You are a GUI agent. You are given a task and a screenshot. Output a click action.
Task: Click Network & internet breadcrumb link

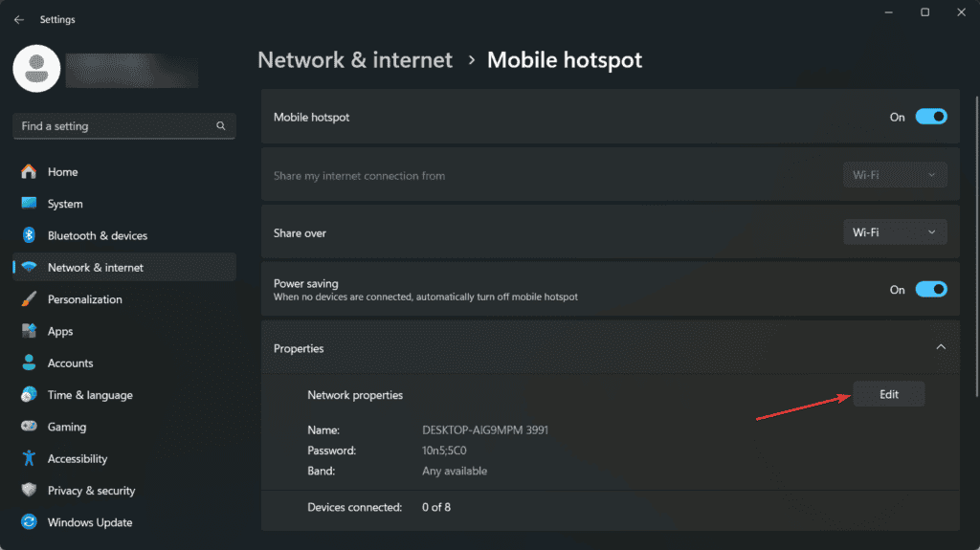(x=355, y=60)
